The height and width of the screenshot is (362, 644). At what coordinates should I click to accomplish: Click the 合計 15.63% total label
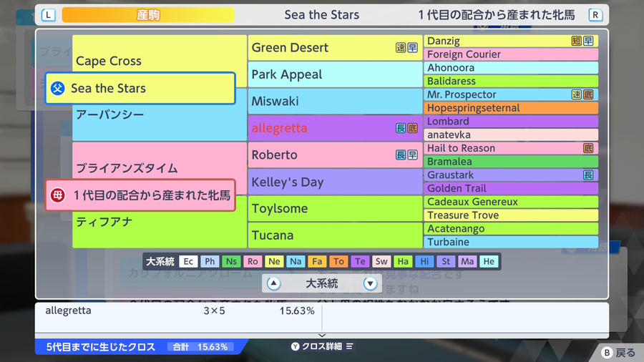point(200,347)
